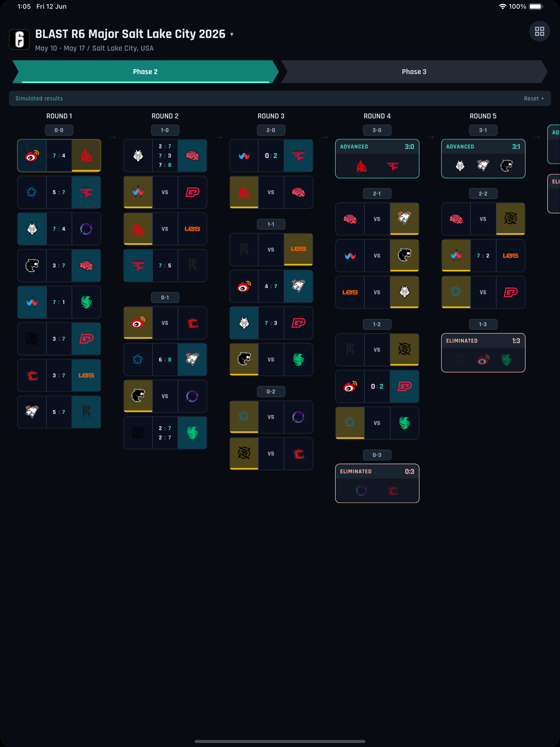Screen dimensions: 560x747
Task: Tap the Wi-Fi status icon
Action: (502, 7)
